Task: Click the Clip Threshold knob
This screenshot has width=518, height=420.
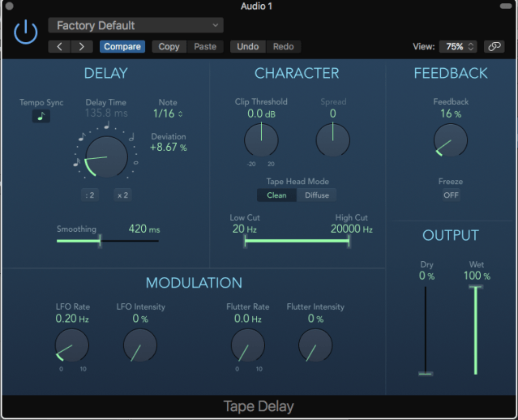Action: tap(261, 141)
